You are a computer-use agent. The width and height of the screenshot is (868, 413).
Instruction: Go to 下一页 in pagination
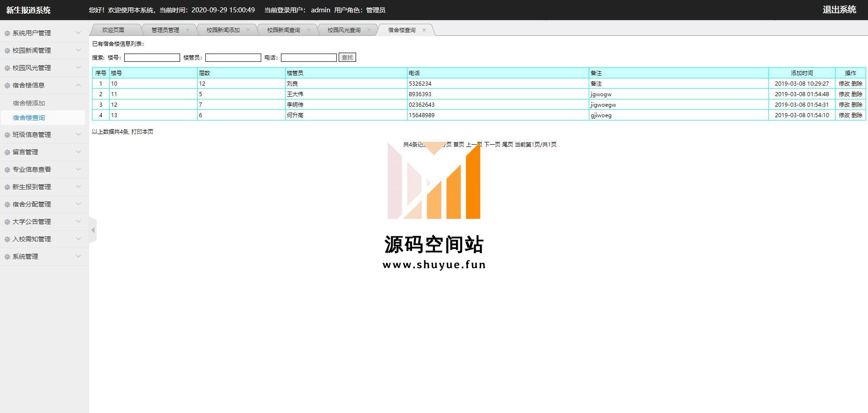[492, 144]
